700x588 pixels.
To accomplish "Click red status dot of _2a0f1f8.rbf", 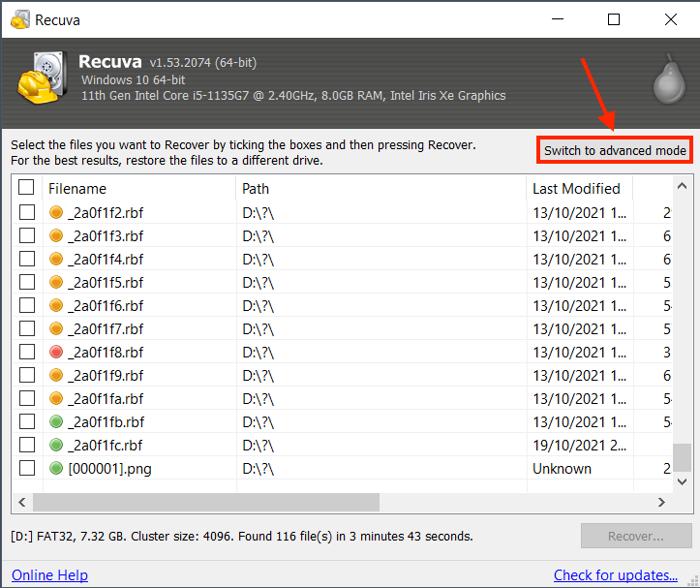I will click(x=56, y=352).
